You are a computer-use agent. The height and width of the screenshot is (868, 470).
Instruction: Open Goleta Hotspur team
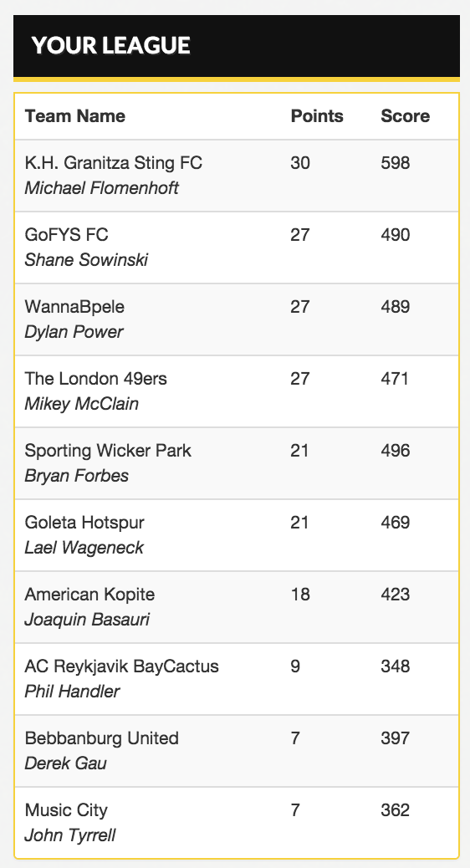coord(84,523)
